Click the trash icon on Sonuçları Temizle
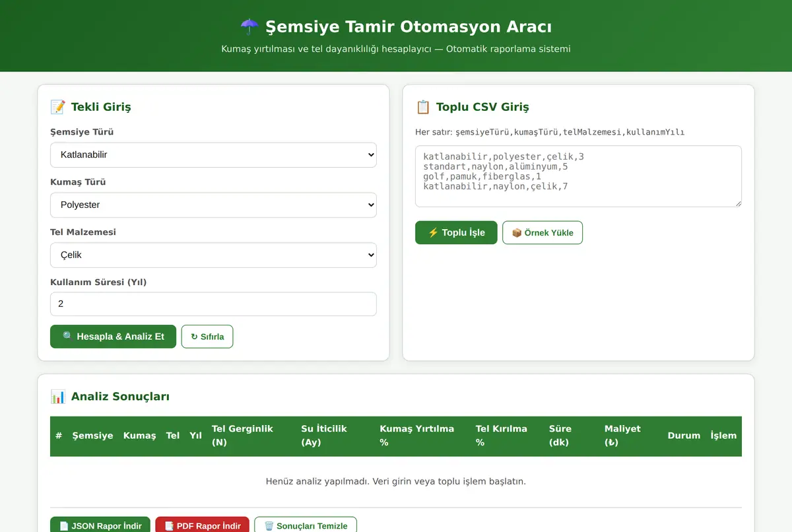792x532 pixels. coord(269,526)
